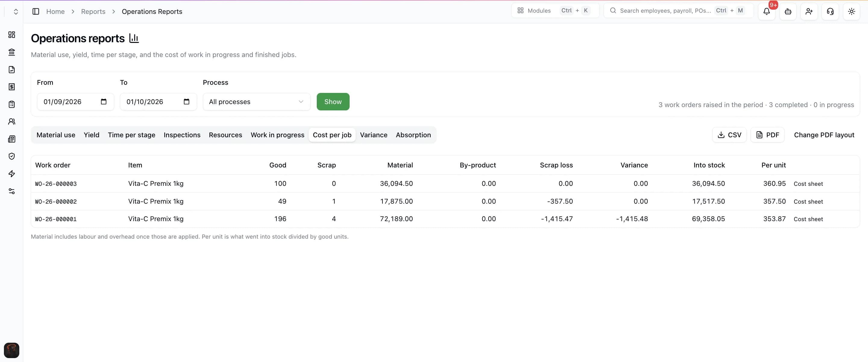Switch to the Time per stage tab

click(131, 135)
